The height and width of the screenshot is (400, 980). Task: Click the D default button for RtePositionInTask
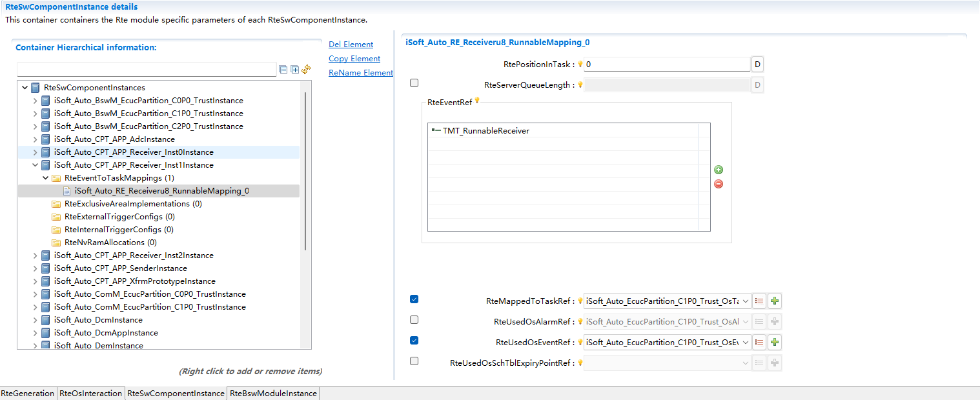757,65
